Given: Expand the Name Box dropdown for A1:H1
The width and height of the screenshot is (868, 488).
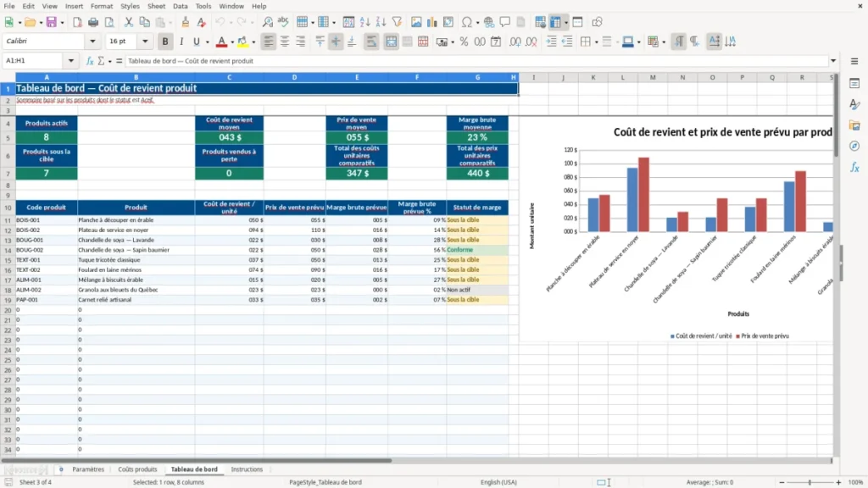Looking at the screenshot, I should tap(71, 61).
